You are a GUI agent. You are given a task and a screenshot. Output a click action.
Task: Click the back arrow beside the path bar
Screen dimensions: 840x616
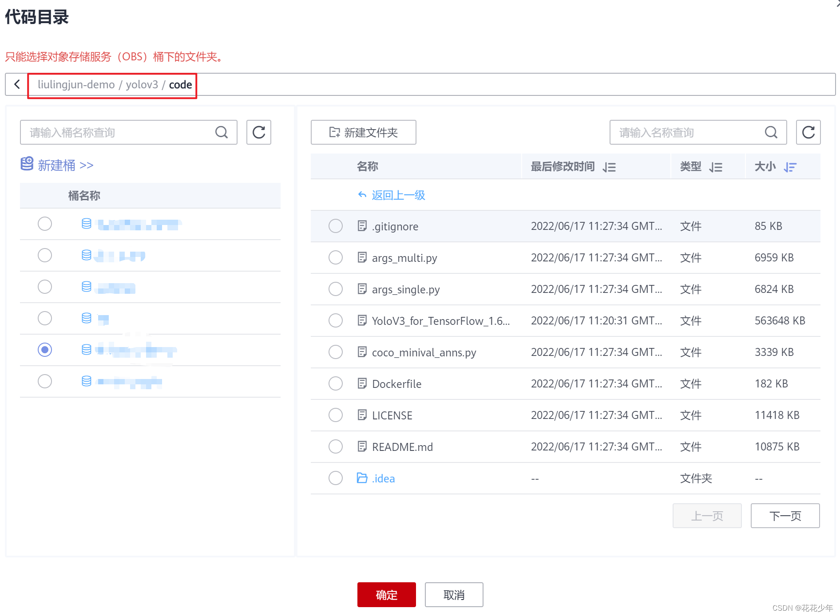[x=17, y=84]
